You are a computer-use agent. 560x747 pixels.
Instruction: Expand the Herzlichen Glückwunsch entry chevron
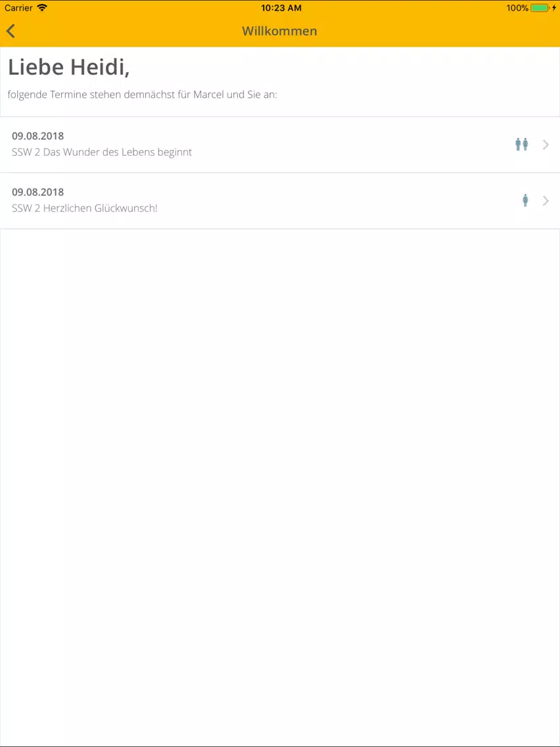(x=546, y=201)
